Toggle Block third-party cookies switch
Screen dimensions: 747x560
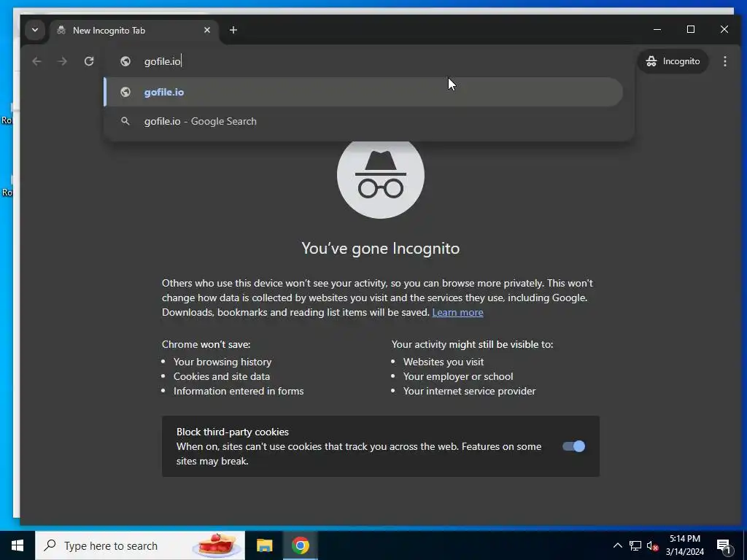(573, 446)
